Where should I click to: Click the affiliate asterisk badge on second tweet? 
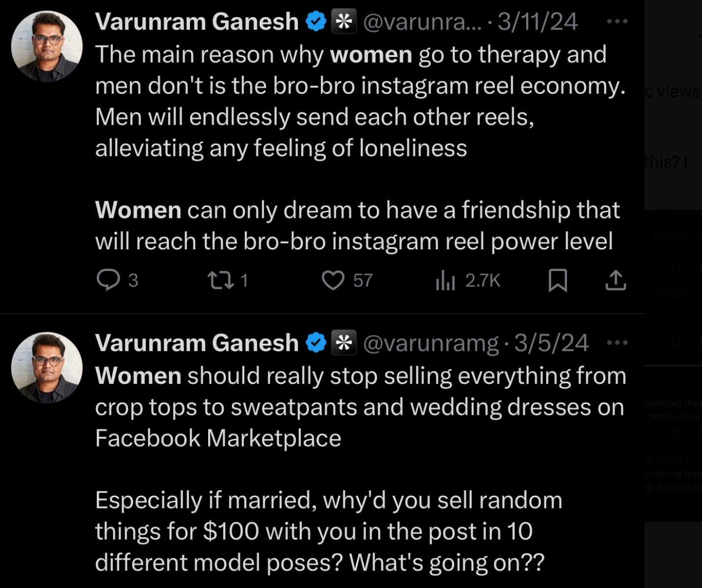[344, 343]
